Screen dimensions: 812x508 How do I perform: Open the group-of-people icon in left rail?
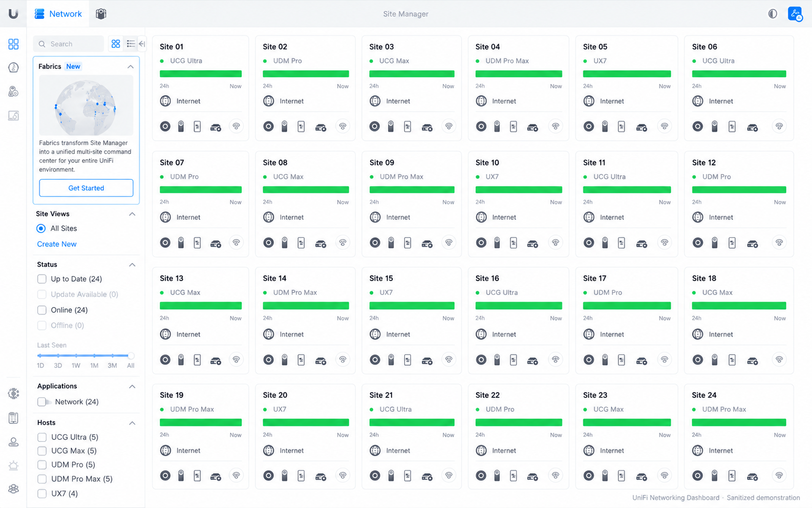13,489
